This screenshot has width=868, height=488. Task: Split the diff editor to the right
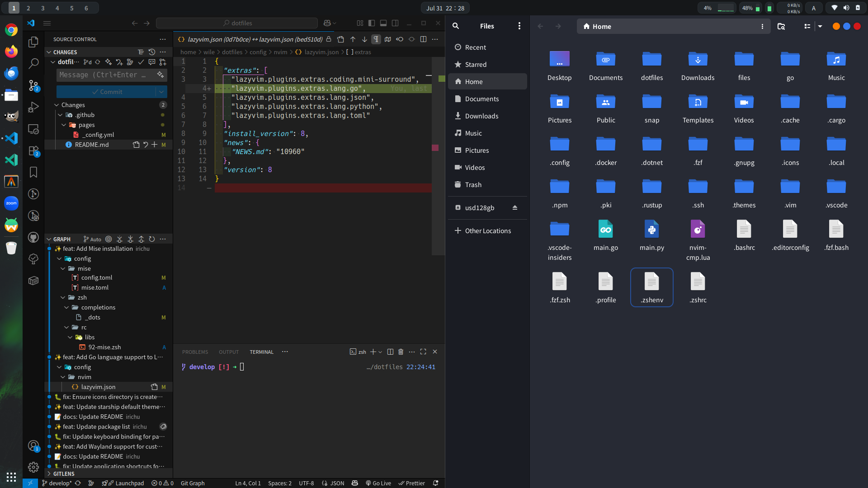(423, 39)
